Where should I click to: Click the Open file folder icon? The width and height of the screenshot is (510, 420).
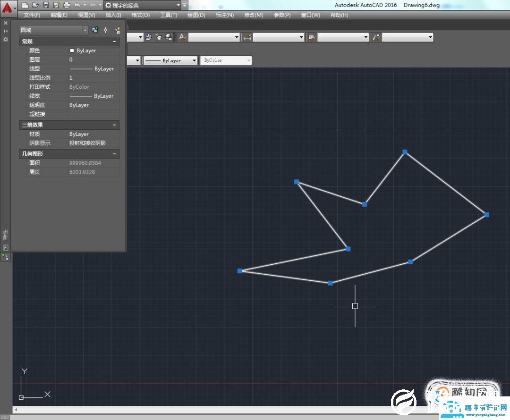35,5
